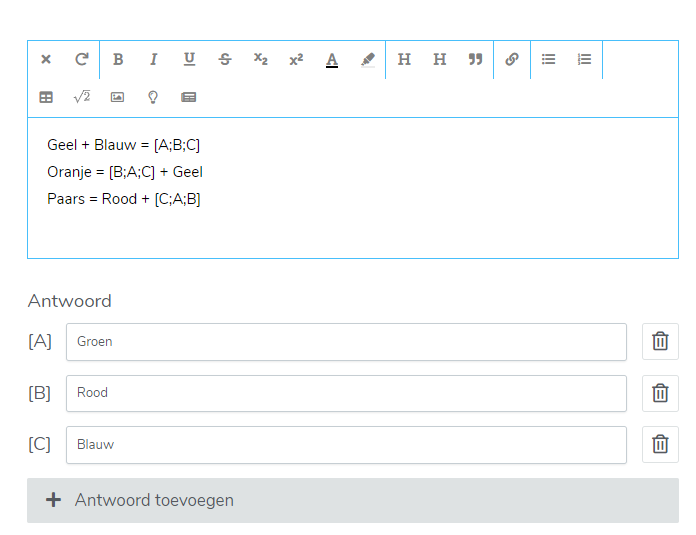Click into the question text editor area
Screen dimensions: 696x535
[353, 188]
